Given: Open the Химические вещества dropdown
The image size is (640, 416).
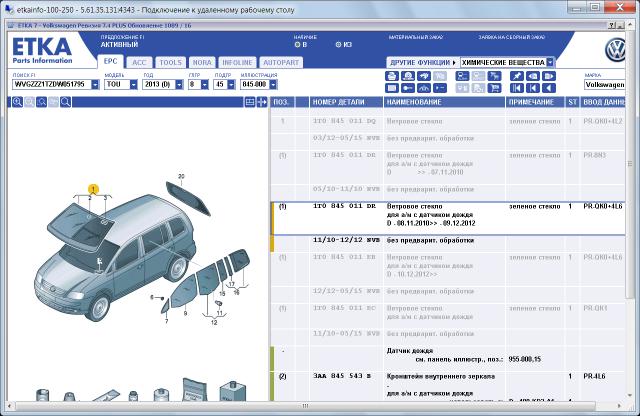Looking at the screenshot, I should (x=550, y=62).
